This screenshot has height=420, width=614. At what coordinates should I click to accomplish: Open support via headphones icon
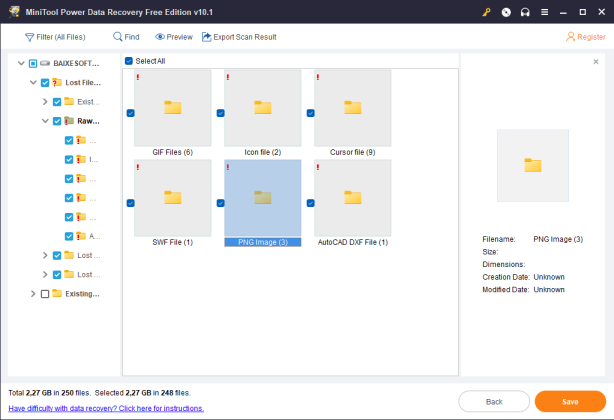click(x=525, y=12)
